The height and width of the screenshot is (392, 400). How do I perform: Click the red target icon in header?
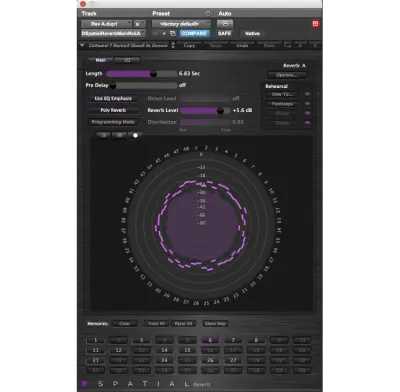pos(315,24)
